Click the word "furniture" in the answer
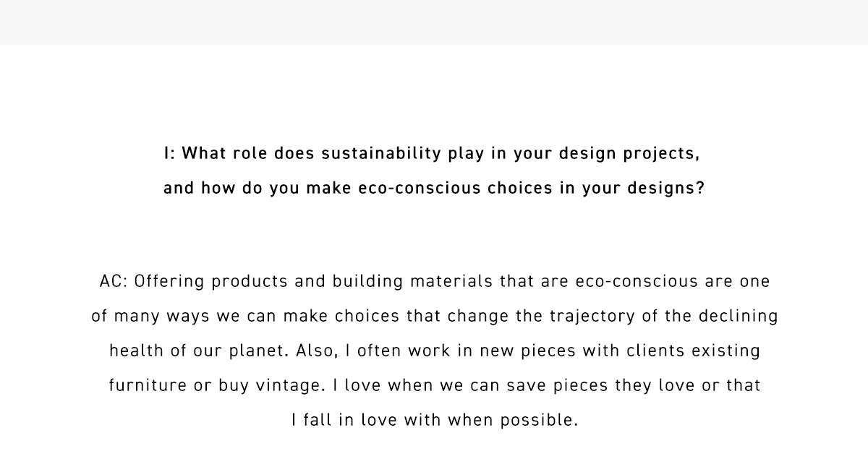Viewport: 868px width, 472px height. click(148, 385)
